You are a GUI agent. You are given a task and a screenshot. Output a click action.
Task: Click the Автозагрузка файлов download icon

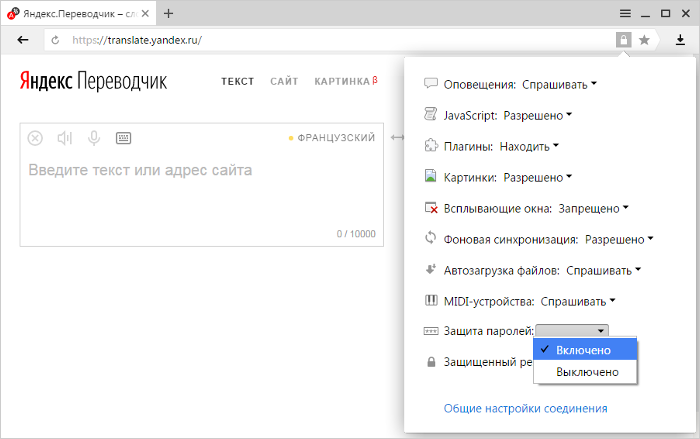[430, 269]
